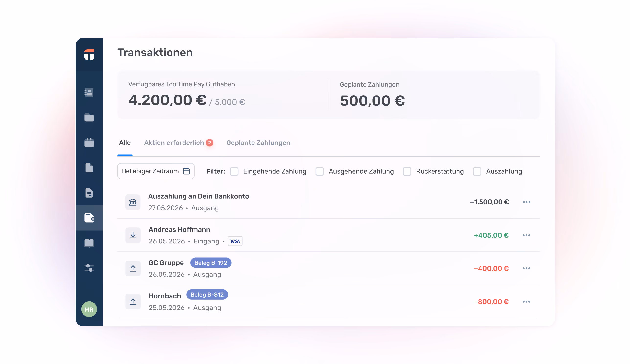Enable Eingehende Zahlung filter checkbox
The width and height of the screenshot is (630, 364).
coord(234,171)
